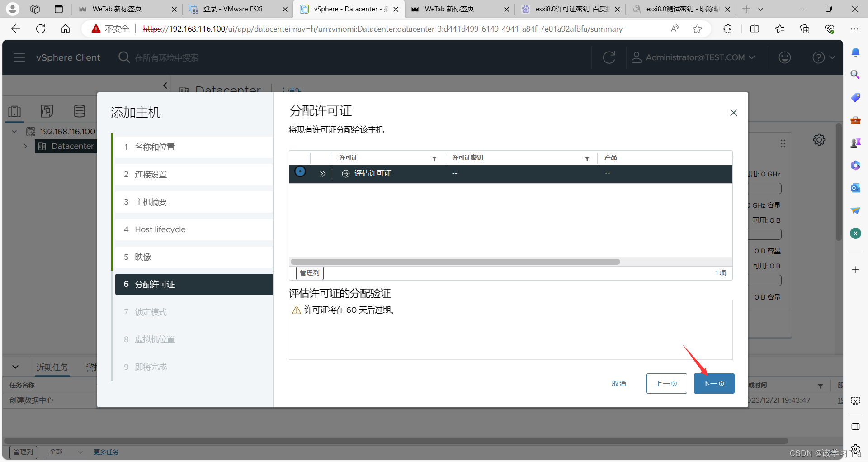This screenshot has width=868, height=462.
Task: Click browser back arrow
Action: click(x=16, y=29)
